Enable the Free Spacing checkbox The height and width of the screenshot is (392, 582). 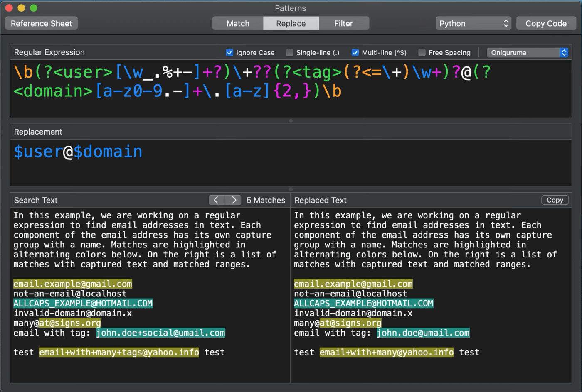(422, 53)
